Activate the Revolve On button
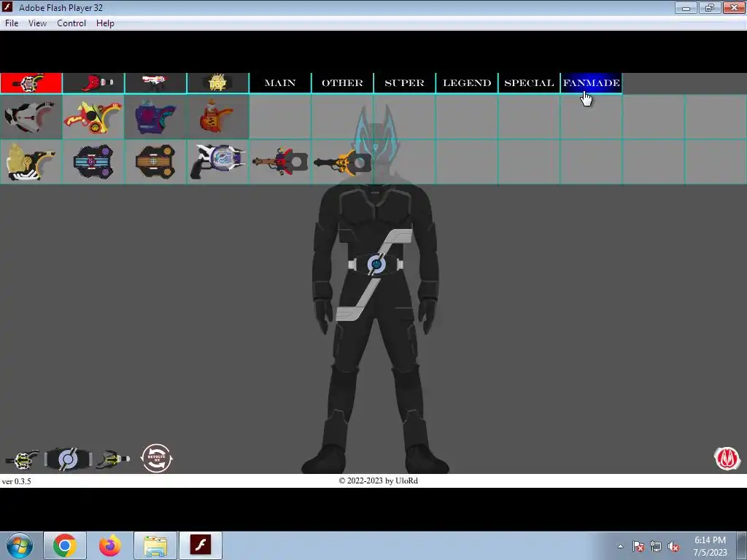Screen dimensions: 747x560 (x=157, y=459)
